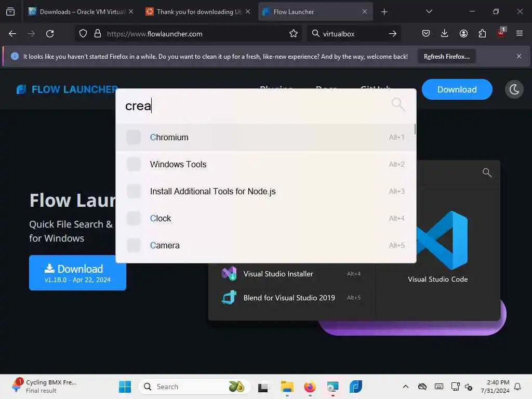Image resolution: width=532 pixels, height=399 pixels.
Task: Reload the current page
Action: [50, 34]
